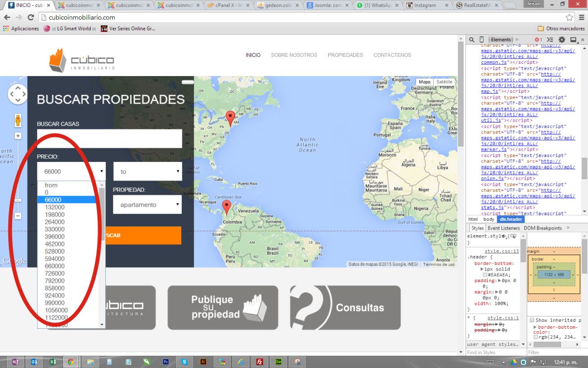Open the INICIO navigation item
The width and height of the screenshot is (588, 368).
[253, 55]
